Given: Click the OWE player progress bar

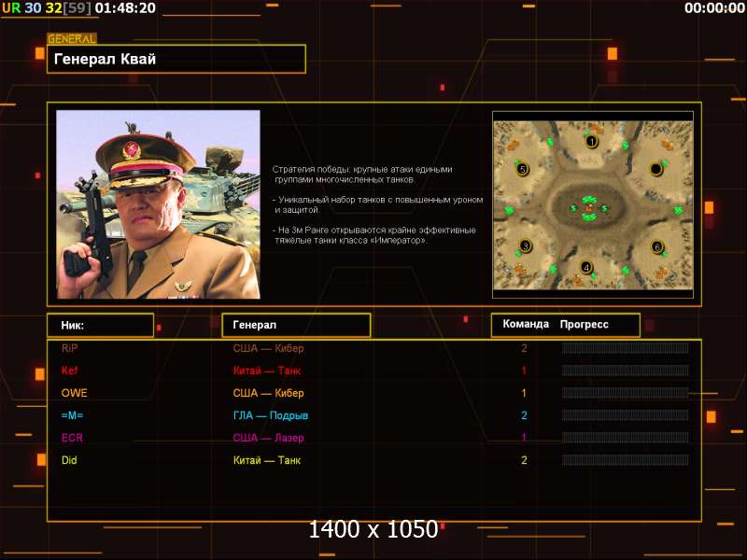Looking at the screenshot, I should pyautogui.click(x=625, y=393).
